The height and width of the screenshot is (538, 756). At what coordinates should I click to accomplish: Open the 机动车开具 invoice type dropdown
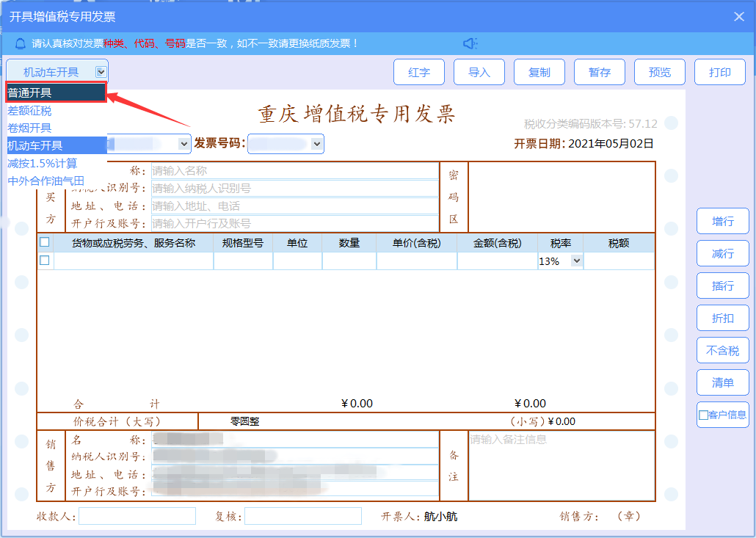click(101, 72)
